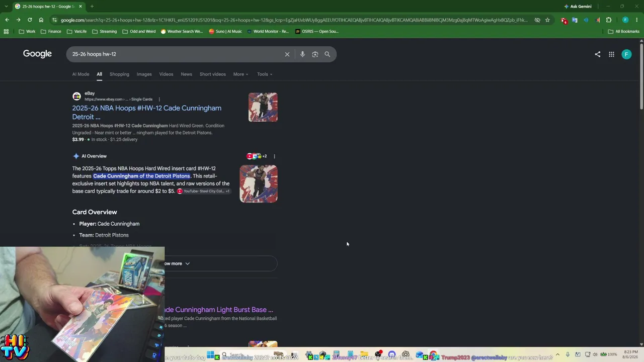Open the All Bookmarks folder
Image resolution: width=644 pixels, height=362 pixels.
pos(623,31)
